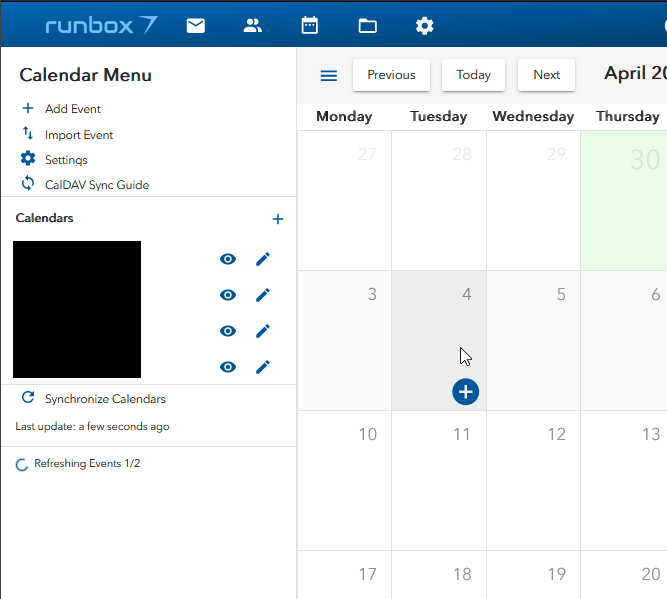Toggle visibility of the second calendar
Viewport: 667px width, 599px height.
[228, 295]
